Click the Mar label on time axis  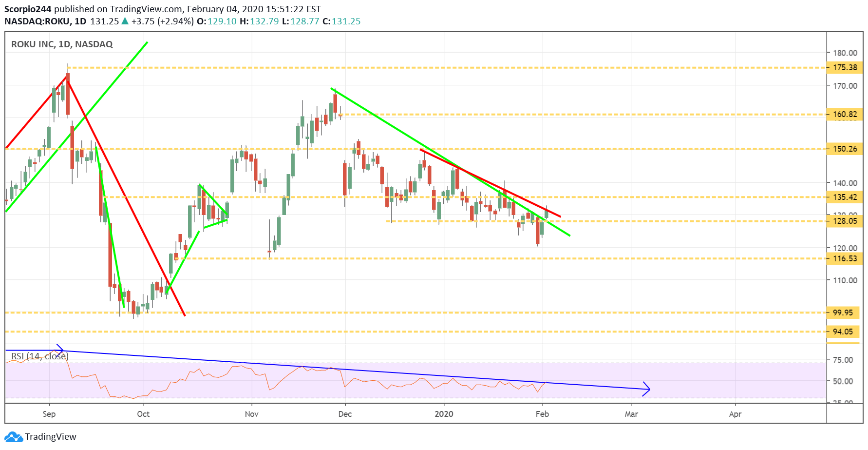click(631, 414)
